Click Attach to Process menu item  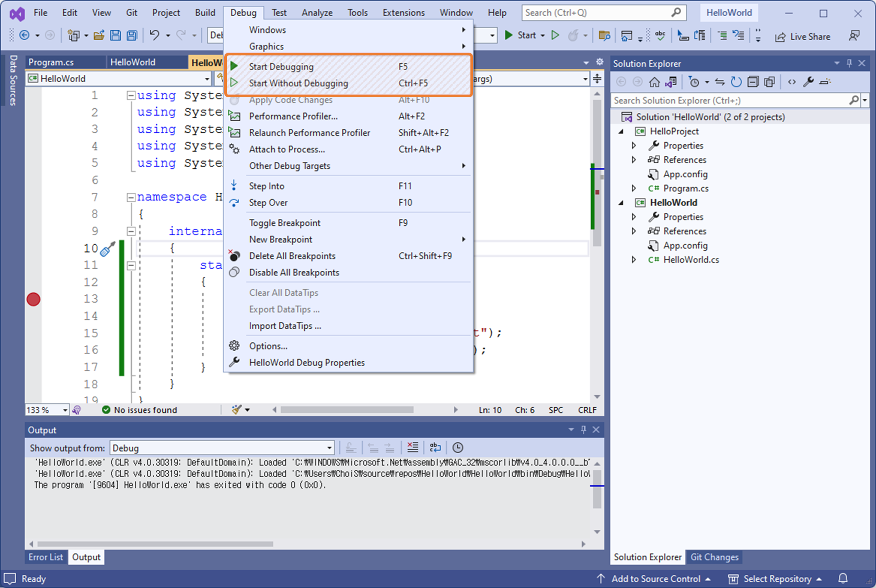click(x=349, y=149)
